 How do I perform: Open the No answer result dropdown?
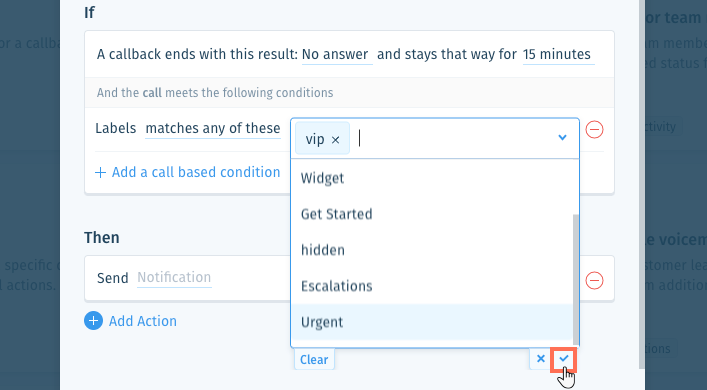pos(337,55)
